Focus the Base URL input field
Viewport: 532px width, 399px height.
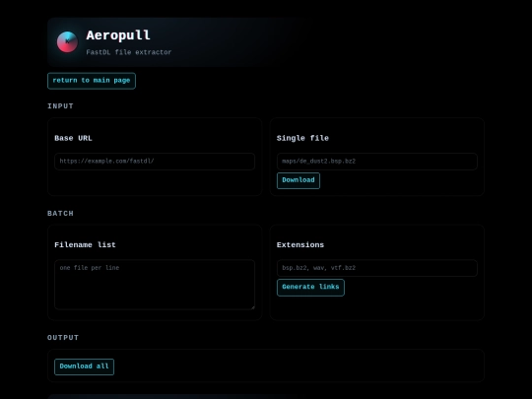point(155,162)
